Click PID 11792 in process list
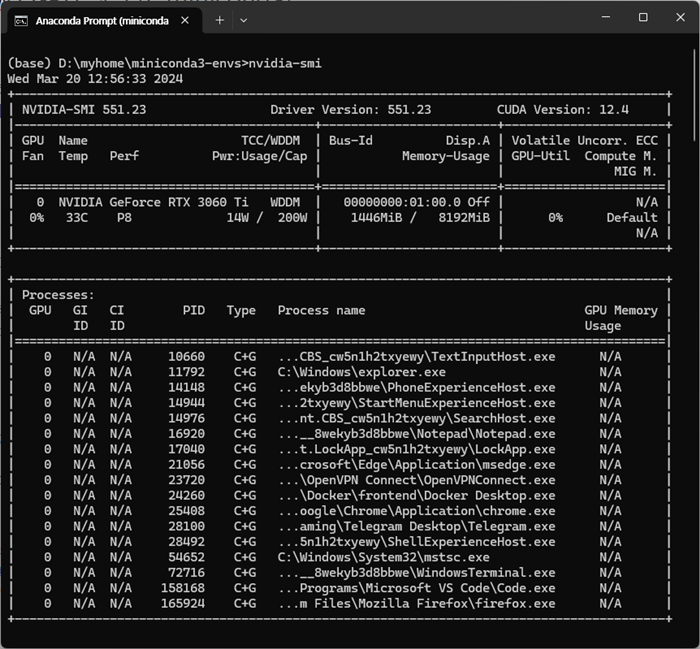Viewport: 700px width, 649px height. (186, 372)
